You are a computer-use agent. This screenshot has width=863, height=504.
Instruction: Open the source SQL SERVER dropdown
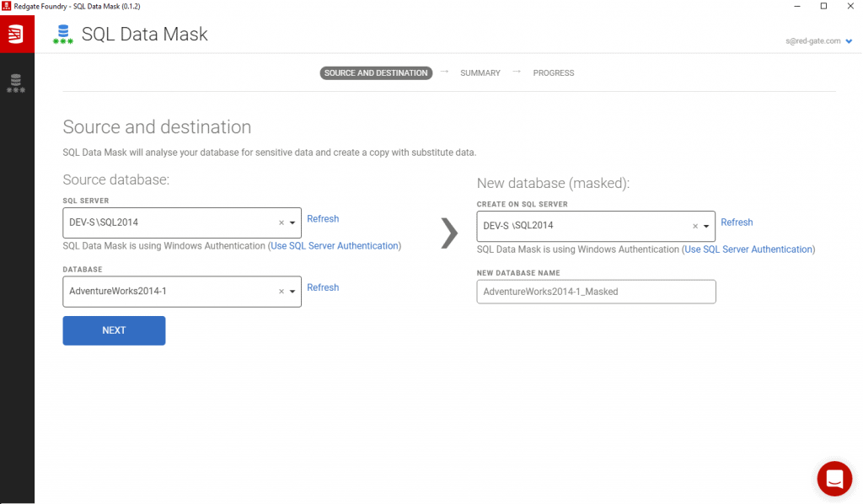[x=292, y=223]
